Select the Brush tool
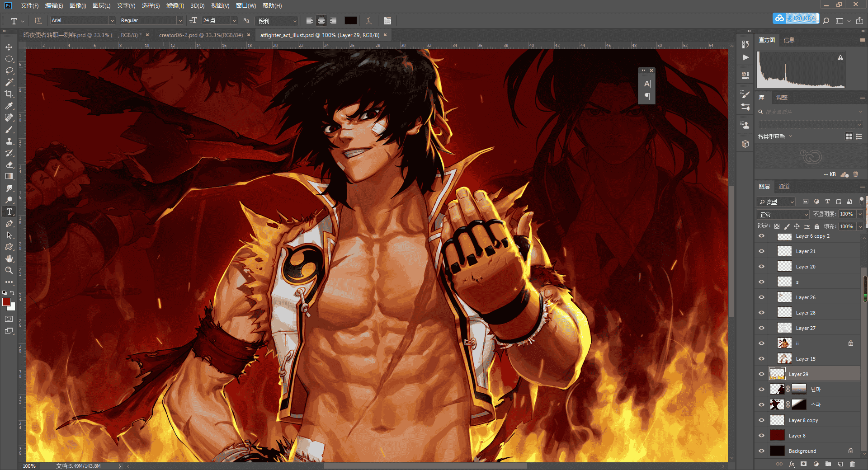The width and height of the screenshot is (868, 470). tap(9, 129)
